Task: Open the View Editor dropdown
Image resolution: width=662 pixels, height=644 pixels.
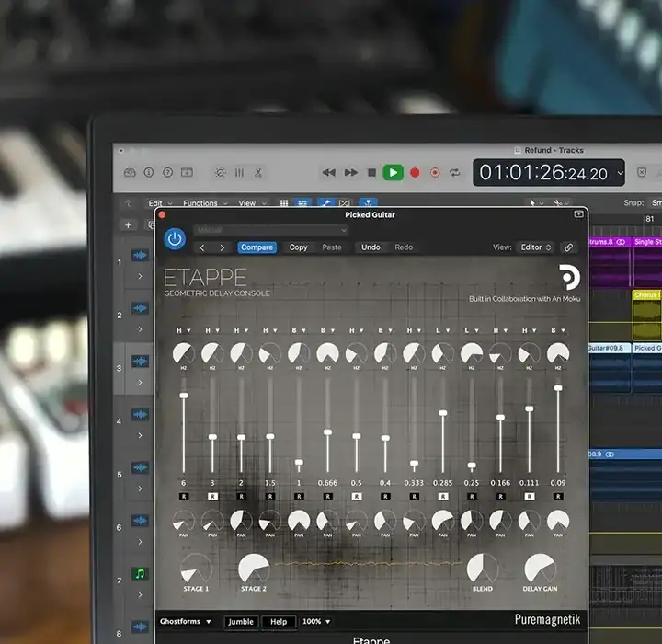Action: pyautogui.click(x=536, y=247)
